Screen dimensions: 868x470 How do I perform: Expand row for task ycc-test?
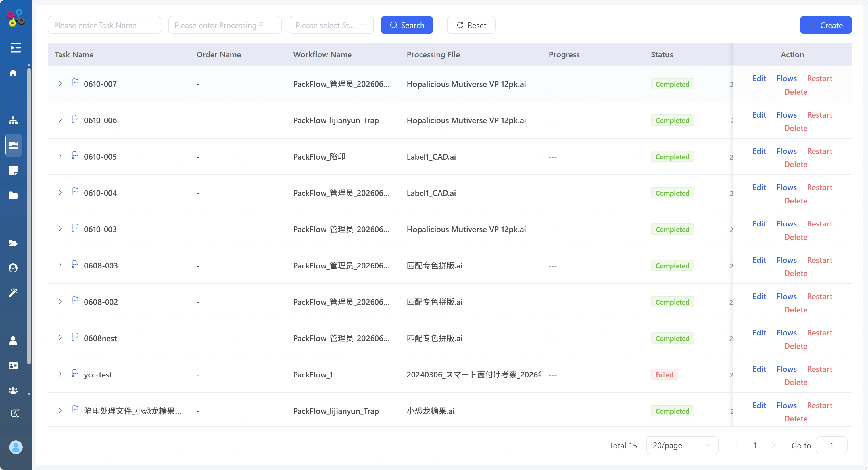click(x=60, y=374)
